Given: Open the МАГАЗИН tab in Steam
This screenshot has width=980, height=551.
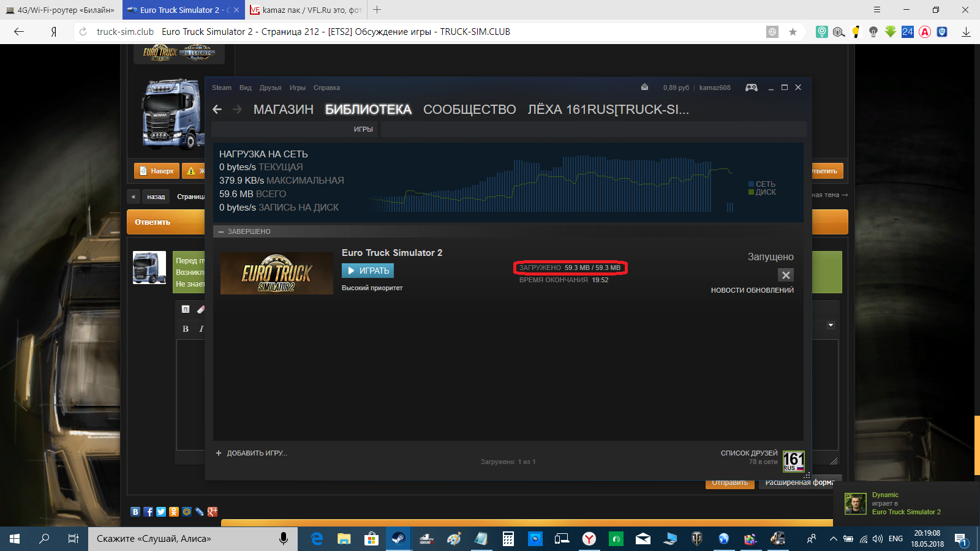Looking at the screenshot, I should click(x=284, y=110).
